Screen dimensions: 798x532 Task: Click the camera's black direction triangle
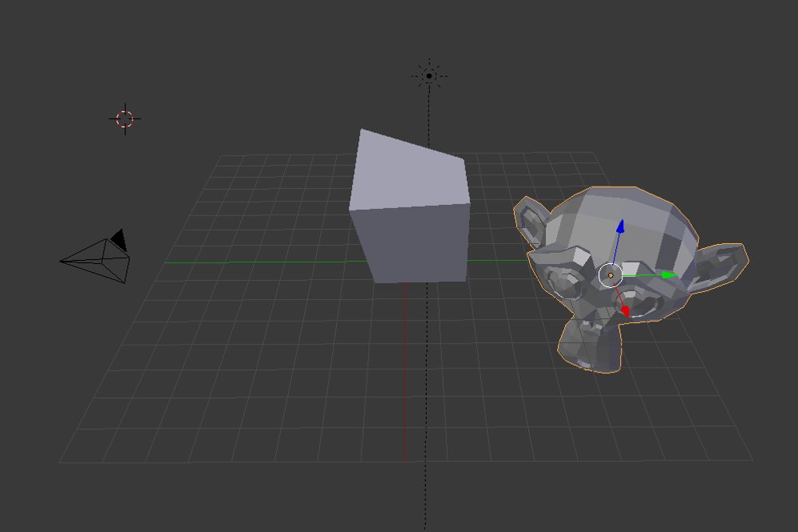[x=117, y=238]
